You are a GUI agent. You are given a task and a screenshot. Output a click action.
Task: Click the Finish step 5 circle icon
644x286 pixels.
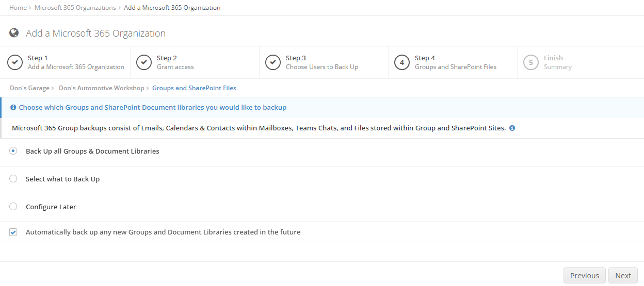531,62
